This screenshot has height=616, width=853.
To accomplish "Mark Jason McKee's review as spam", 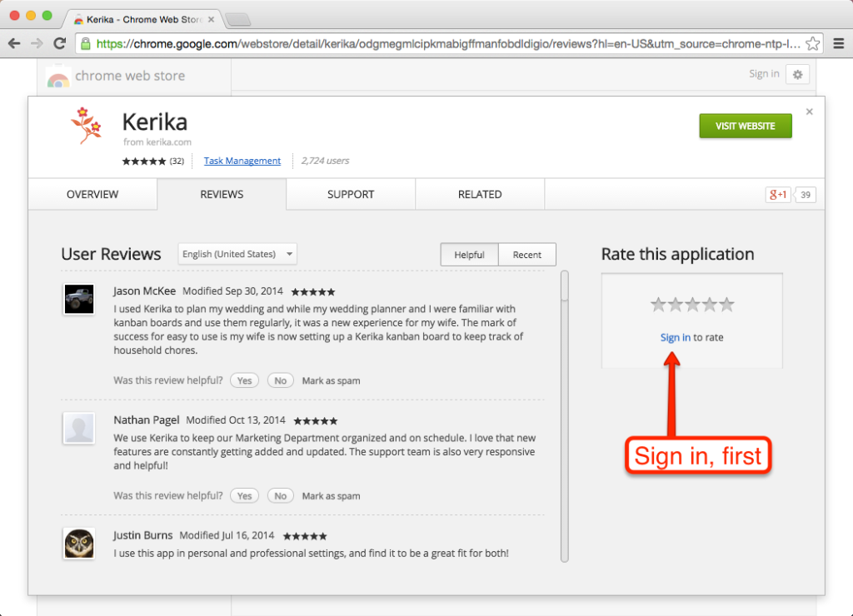I will 331,380.
